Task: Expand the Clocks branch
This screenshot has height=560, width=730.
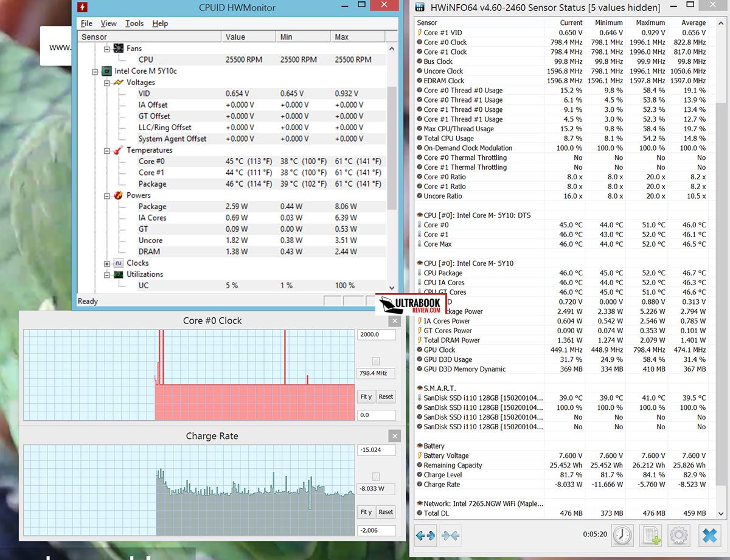Action: pyautogui.click(x=107, y=263)
